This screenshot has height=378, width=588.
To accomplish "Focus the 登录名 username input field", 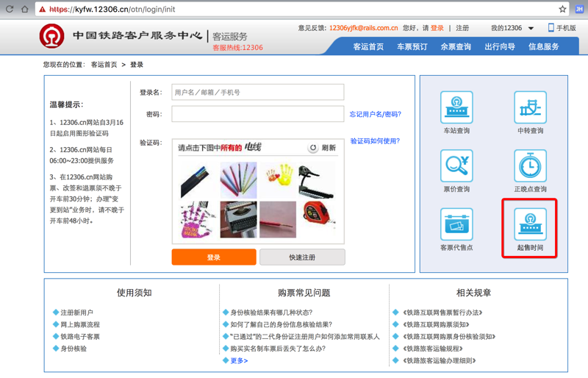I will click(x=258, y=92).
